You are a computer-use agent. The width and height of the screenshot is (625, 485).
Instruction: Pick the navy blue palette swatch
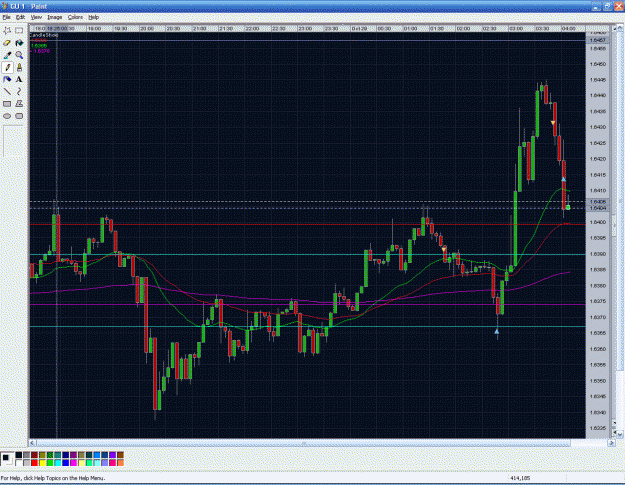pos(66,455)
